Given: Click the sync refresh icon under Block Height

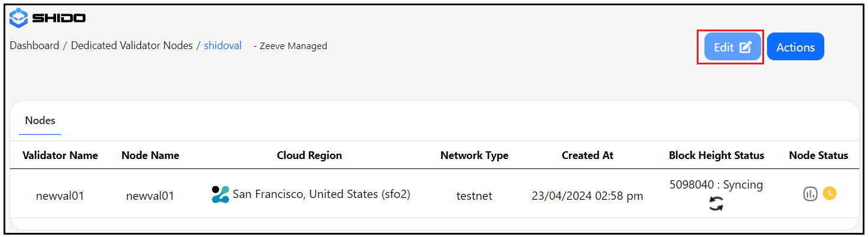Looking at the screenshot, I should (716, 204).
